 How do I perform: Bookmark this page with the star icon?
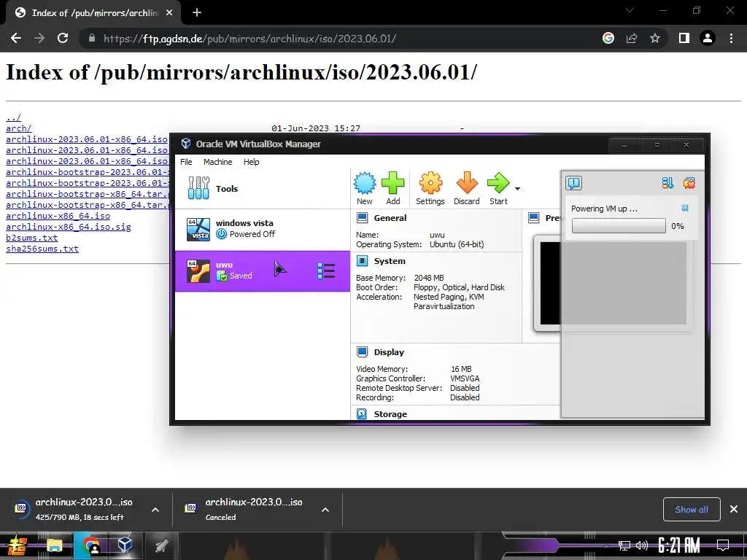(x=655, y=38)
